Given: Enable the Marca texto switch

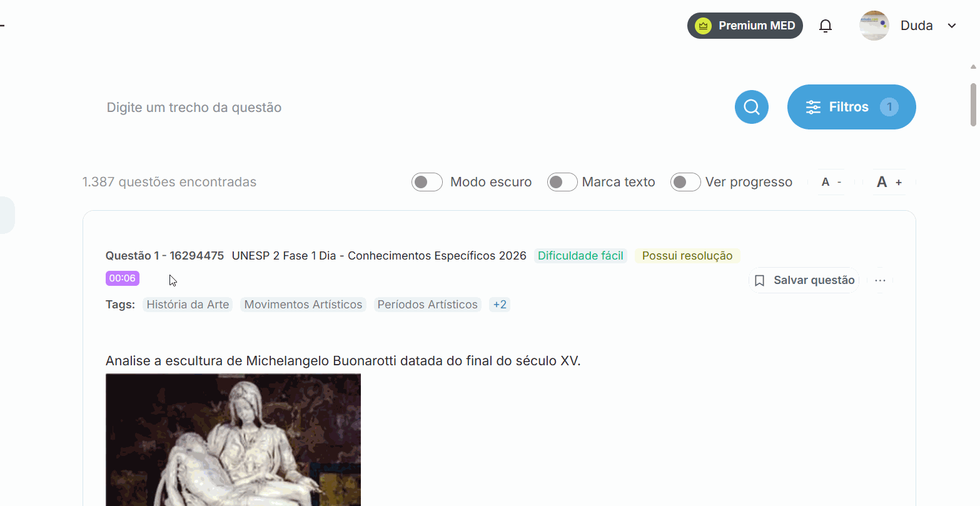Looking at the screenshot, I should click(x=562, y=182).
